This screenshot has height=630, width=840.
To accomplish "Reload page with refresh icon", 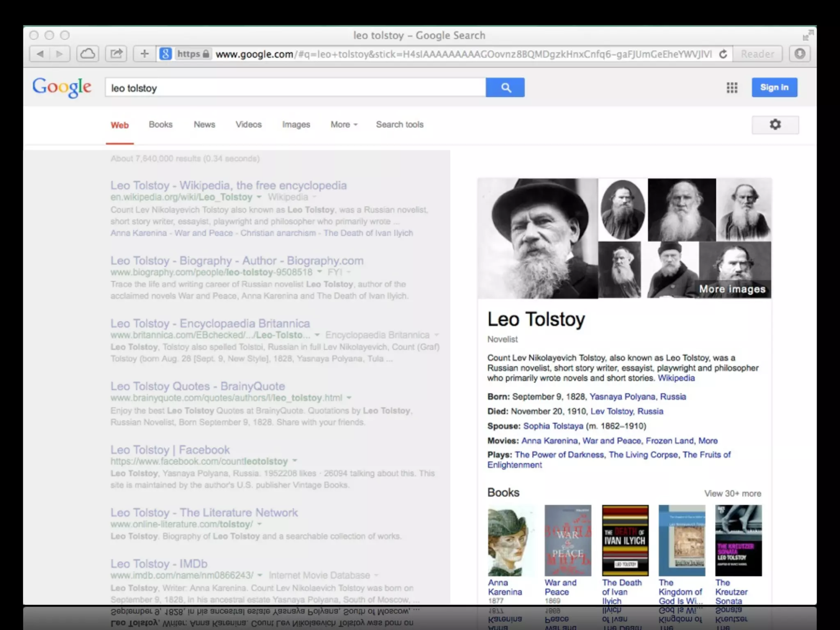I will coord(723,54).
